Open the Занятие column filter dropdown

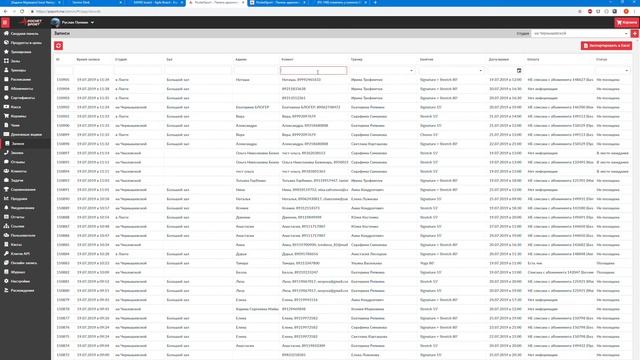[451, 71]
